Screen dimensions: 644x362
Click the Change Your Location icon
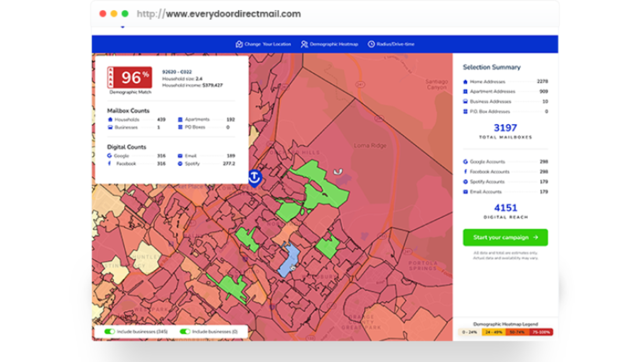239,44
